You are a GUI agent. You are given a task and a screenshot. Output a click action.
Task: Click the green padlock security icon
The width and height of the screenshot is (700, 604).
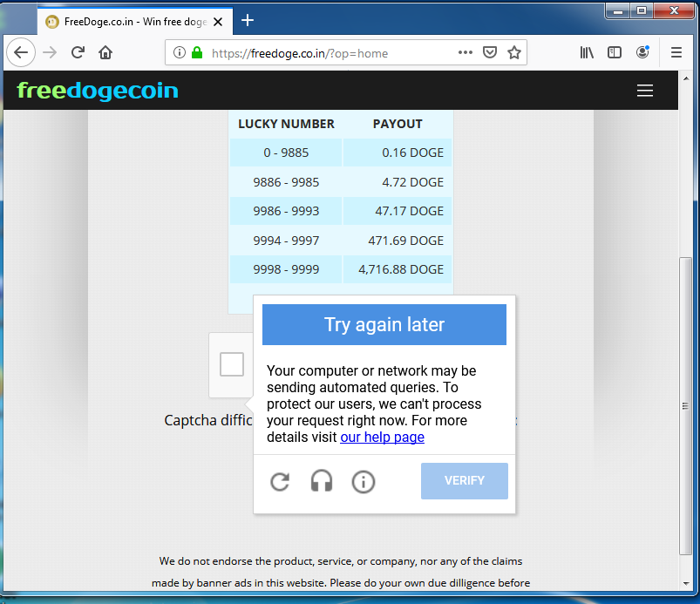[x=197, y=52]
